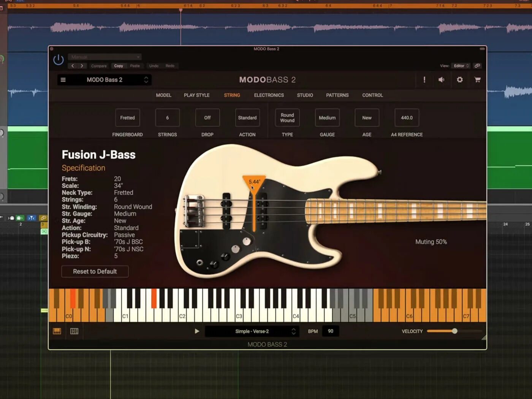The height and width of the screenshot is (399, 532).
Task: Click the Copy button in the toolbar
Action: pos(118,66)
